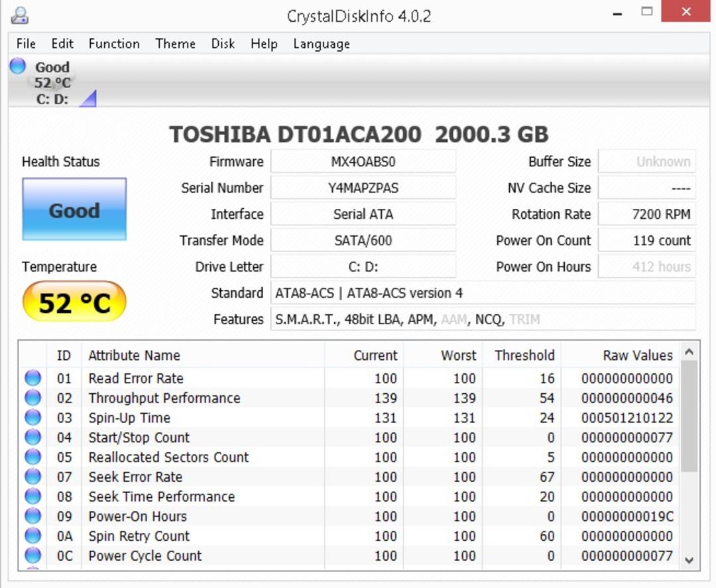The image size is (716, 588).
Task: Click status orb for Read Error Rate
Action: click(32, 378)
